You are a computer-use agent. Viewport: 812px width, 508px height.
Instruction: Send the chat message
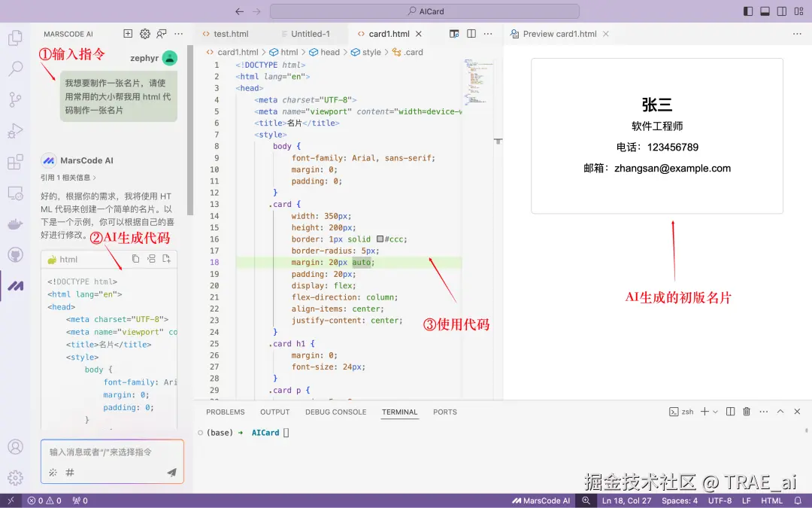click(x=171, y=472)
